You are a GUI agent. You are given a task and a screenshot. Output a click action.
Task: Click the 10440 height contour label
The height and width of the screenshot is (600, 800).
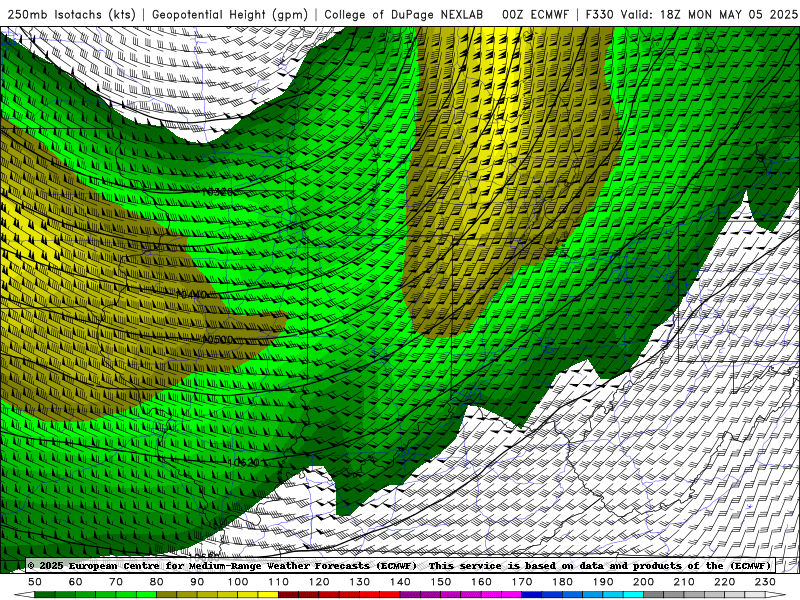191,294
